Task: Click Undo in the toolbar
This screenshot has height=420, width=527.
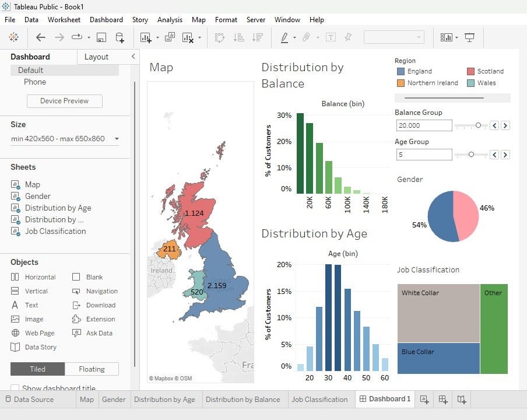Action: [41, 37]
